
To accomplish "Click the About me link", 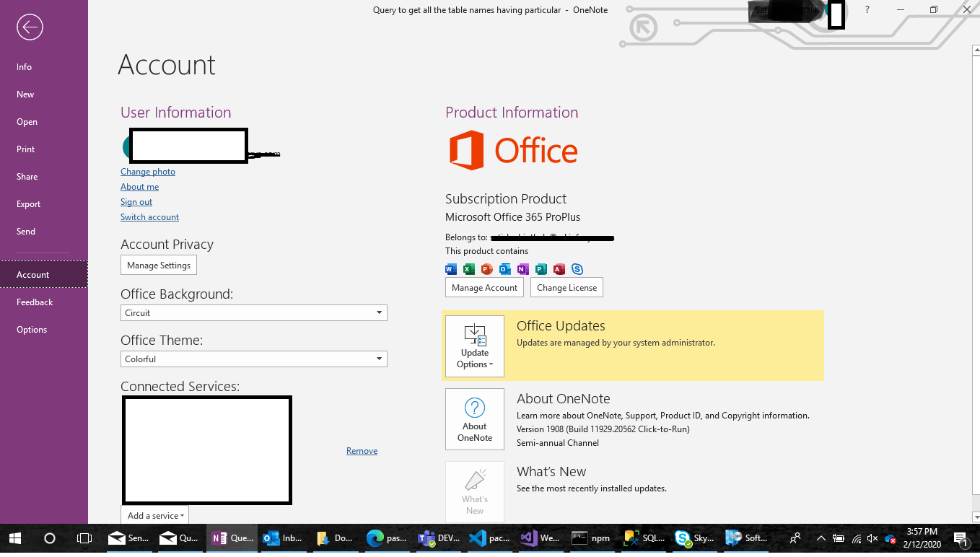I will [139, 187].
